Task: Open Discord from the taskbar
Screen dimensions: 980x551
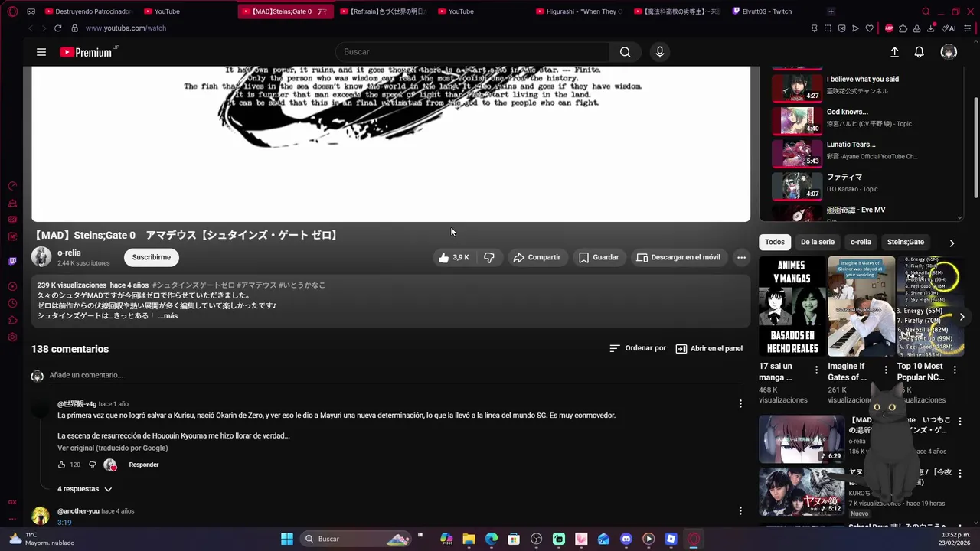Action: [626, 539]
